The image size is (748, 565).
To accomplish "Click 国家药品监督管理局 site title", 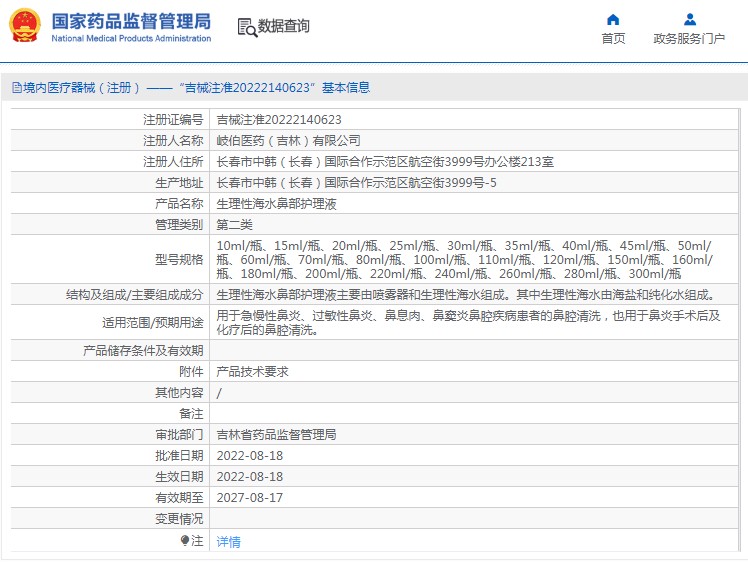I will [x=131, y=22].
